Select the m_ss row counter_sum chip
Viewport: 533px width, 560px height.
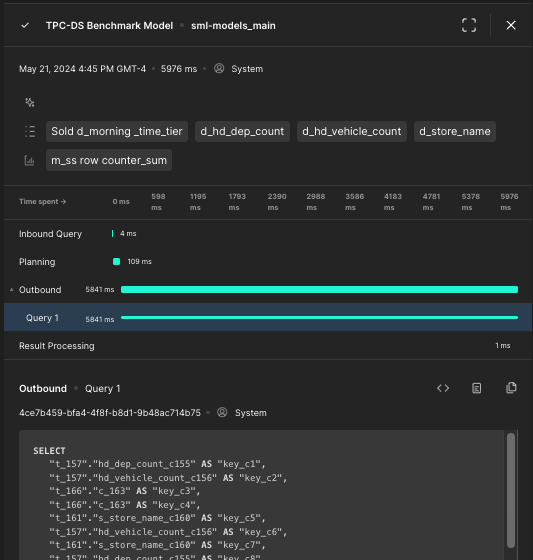point(109,160)
